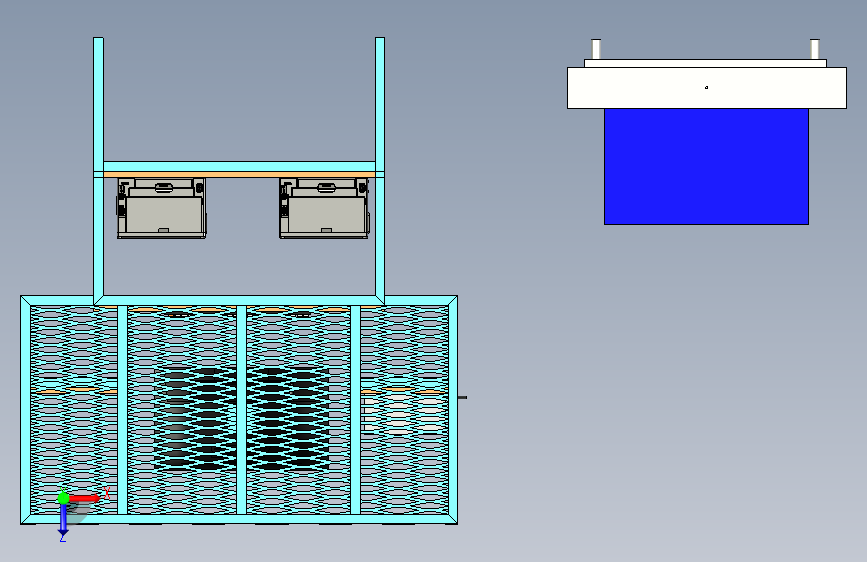Image resolution: width=867 pixels, height=562 pixels.
Task: Select the center vertical divider of mesh cage
Action: tap(241, 409)
